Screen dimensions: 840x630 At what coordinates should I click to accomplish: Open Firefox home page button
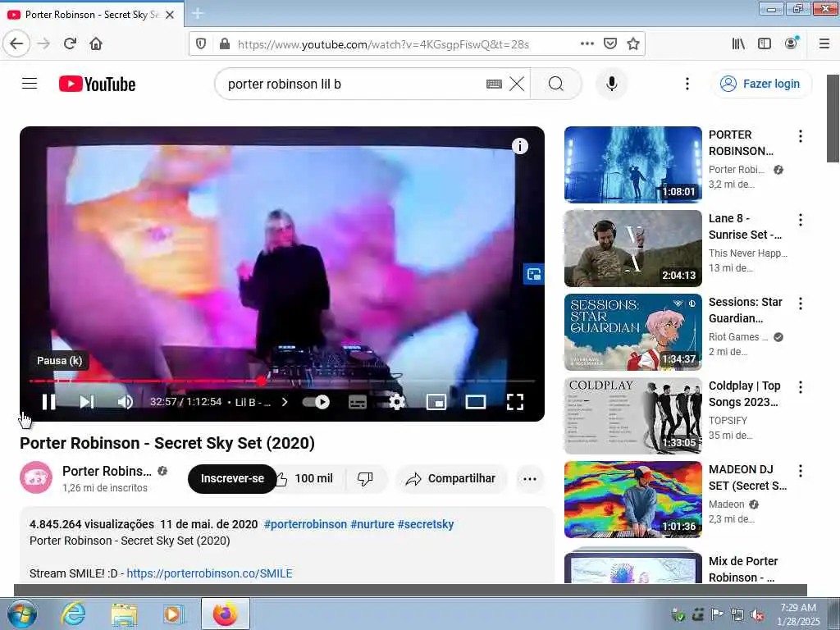click(x=96, y=43)
